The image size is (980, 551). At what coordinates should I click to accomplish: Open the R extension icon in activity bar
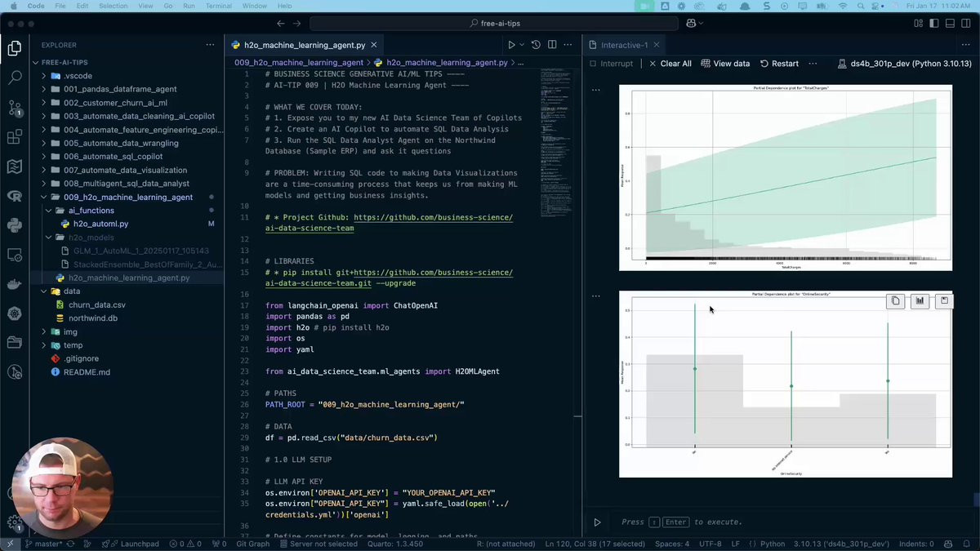click(x=14, y=196)
